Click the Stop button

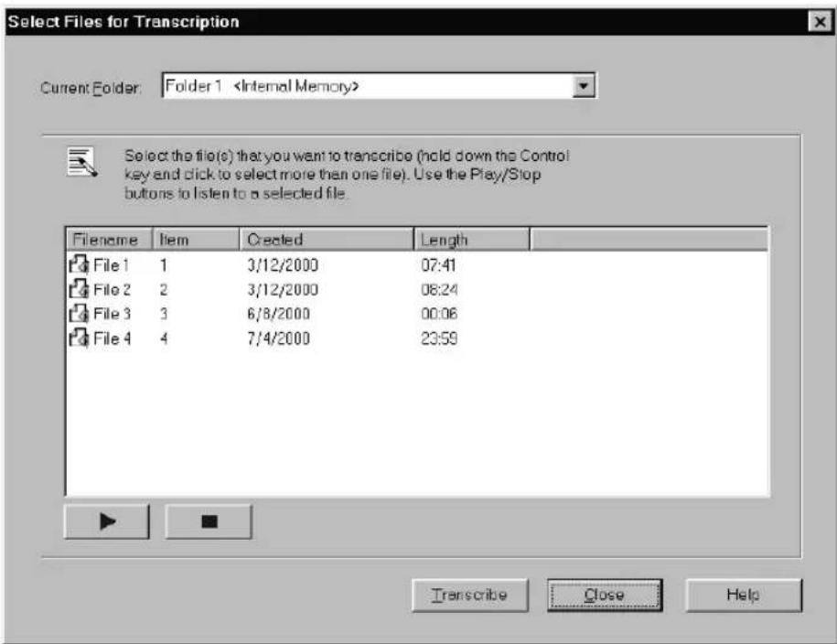click(209, 521)
